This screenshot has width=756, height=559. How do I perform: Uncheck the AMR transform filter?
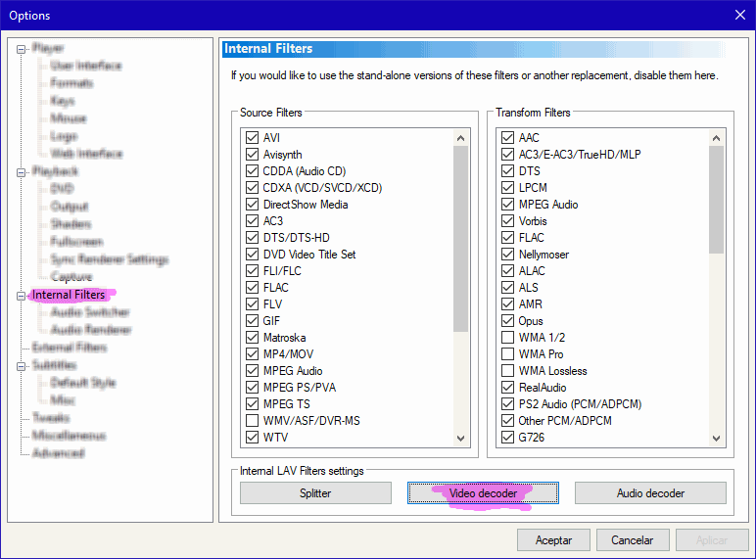click(507, 304)
